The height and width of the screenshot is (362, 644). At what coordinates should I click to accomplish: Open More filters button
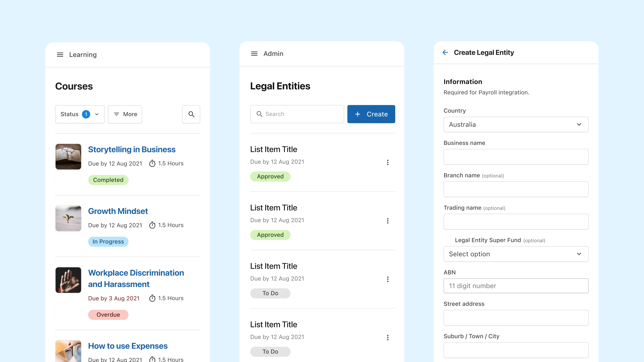pyautogui.click(x=125, y=114)
